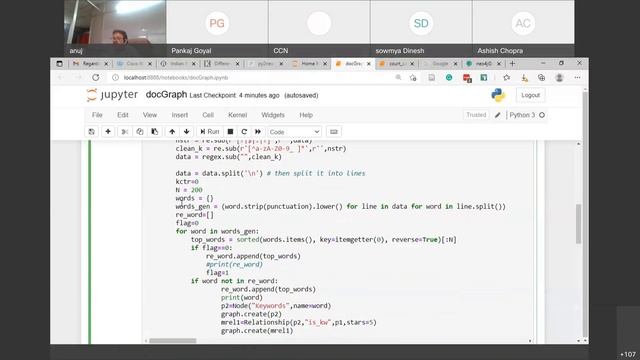Switch to the neo4j browser tab
The image size is (640, 360).
tap(483, 64)
